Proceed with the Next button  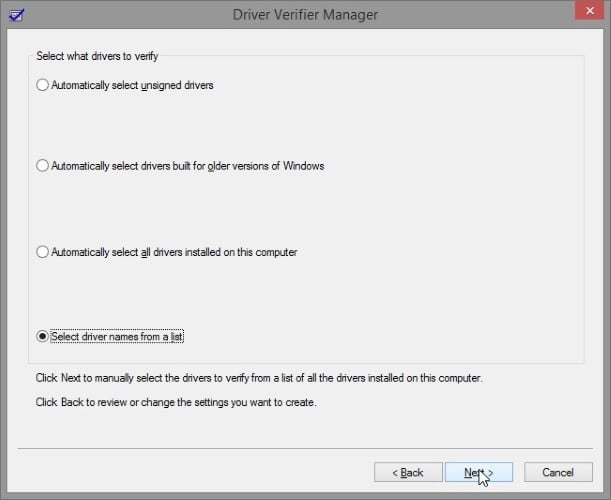479,472
